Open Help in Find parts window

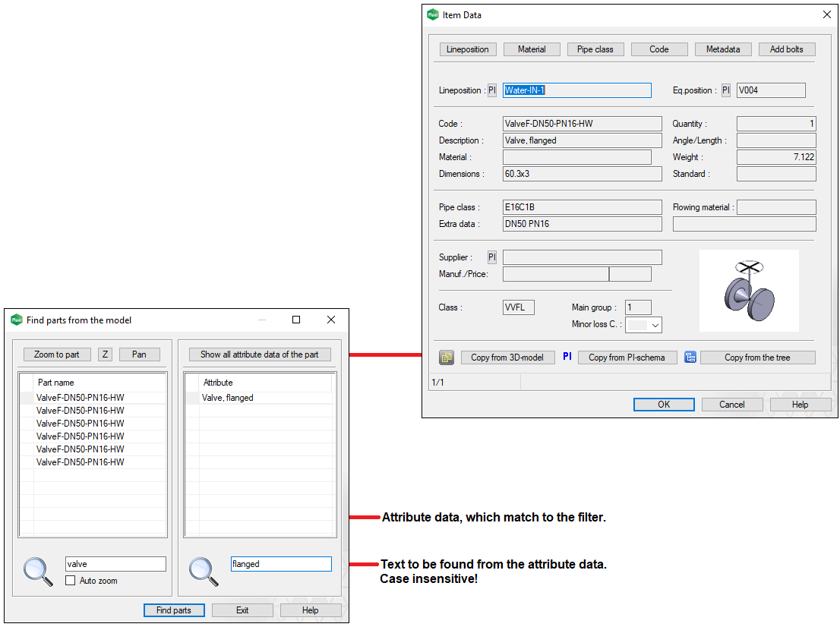point(310,610)
